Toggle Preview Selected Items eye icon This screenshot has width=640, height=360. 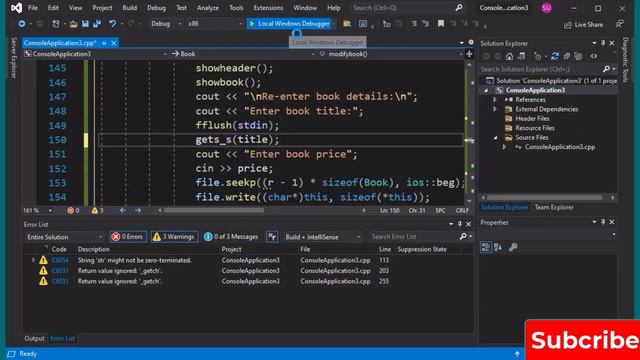tap(594, 56)
